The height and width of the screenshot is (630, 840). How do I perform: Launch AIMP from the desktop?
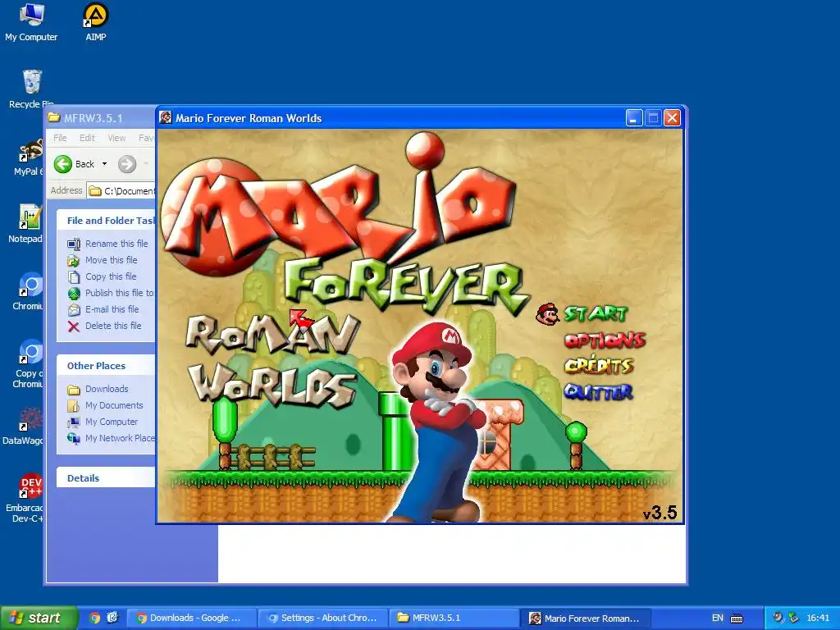96,22
